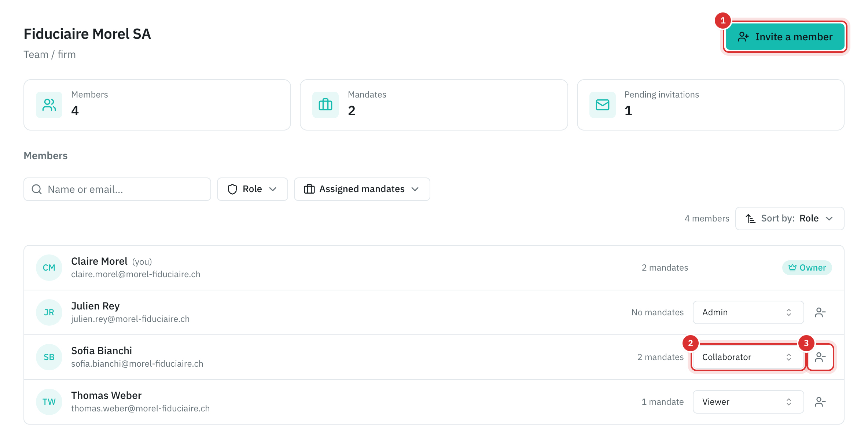This screenshot has width=868, height=440.
Task: Click the name Claire Morel
Action: point(99,261)
